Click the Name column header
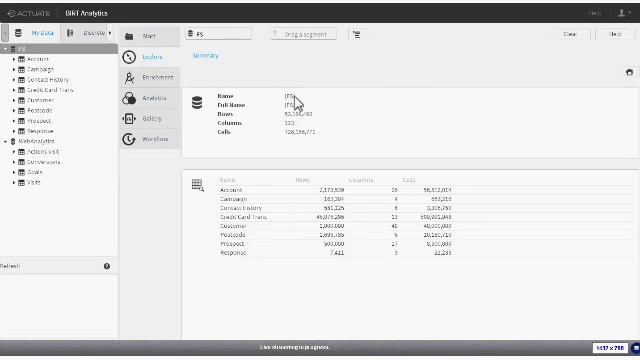Image resolution: width=640 pixels, height=360 pixels. 227,180
